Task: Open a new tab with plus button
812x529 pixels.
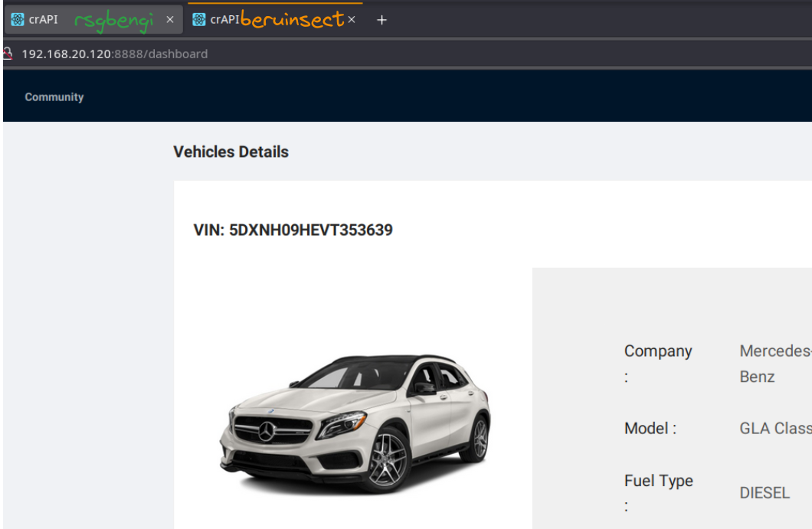Action: click(381, 20)
